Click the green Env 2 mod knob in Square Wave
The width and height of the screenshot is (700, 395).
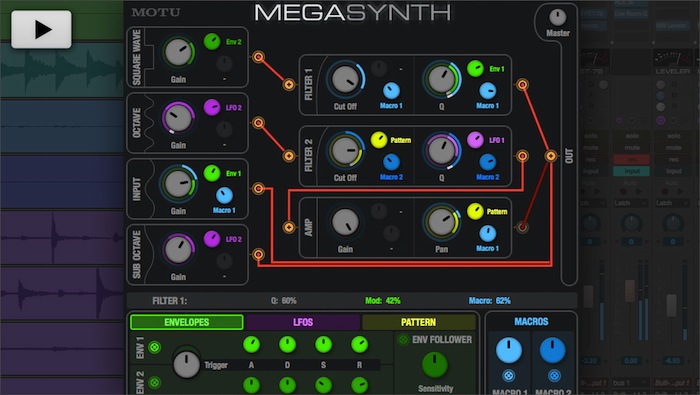212,42
